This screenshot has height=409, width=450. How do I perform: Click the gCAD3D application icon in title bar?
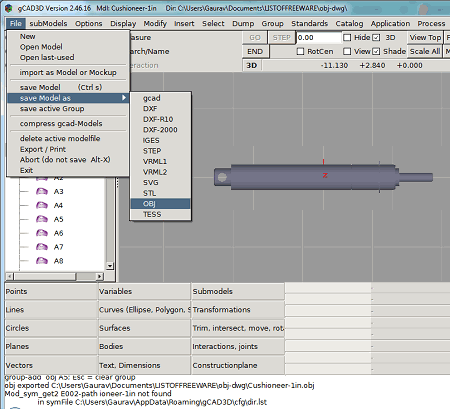pos(9,8)
